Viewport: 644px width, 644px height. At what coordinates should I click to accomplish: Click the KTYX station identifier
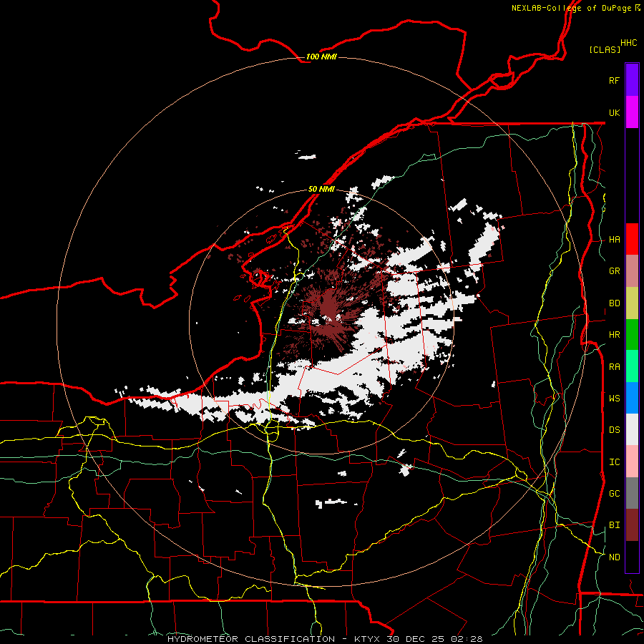point(368,639)
